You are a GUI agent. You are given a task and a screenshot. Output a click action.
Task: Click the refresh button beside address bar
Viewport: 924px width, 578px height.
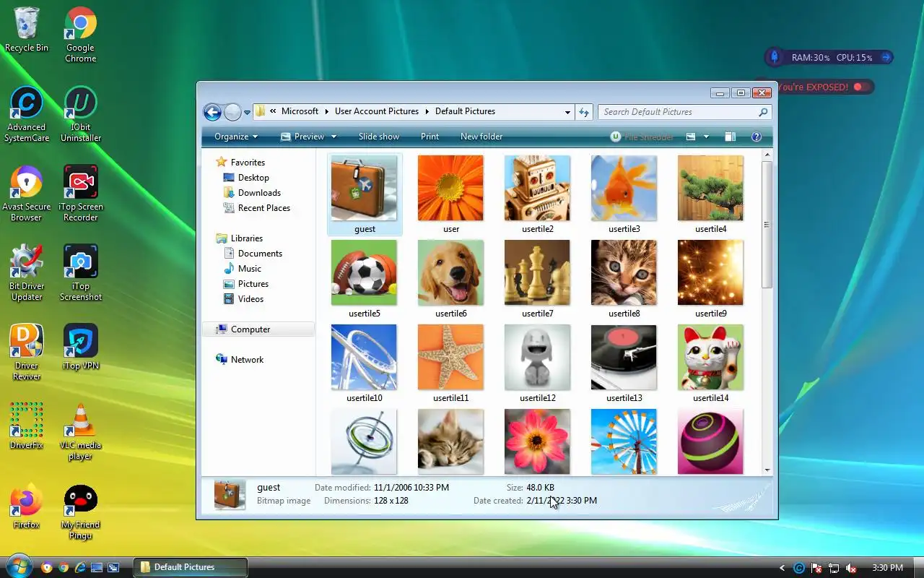click(x=585, y=112)
